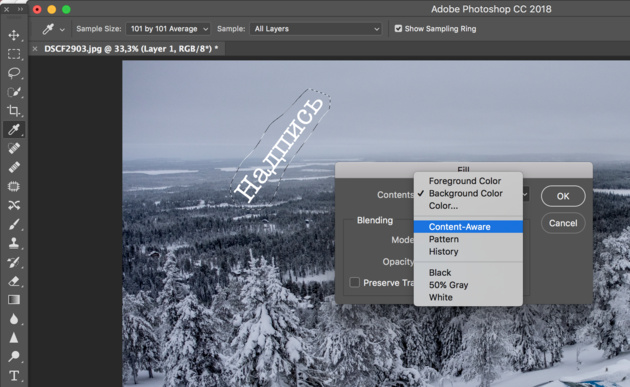Click Cancel in the Fill dialog
The image size is (630, 387).
563,223
